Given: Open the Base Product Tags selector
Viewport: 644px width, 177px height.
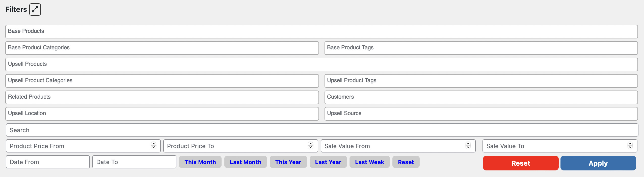Looking at the screenshot, I should click(481, 48).
